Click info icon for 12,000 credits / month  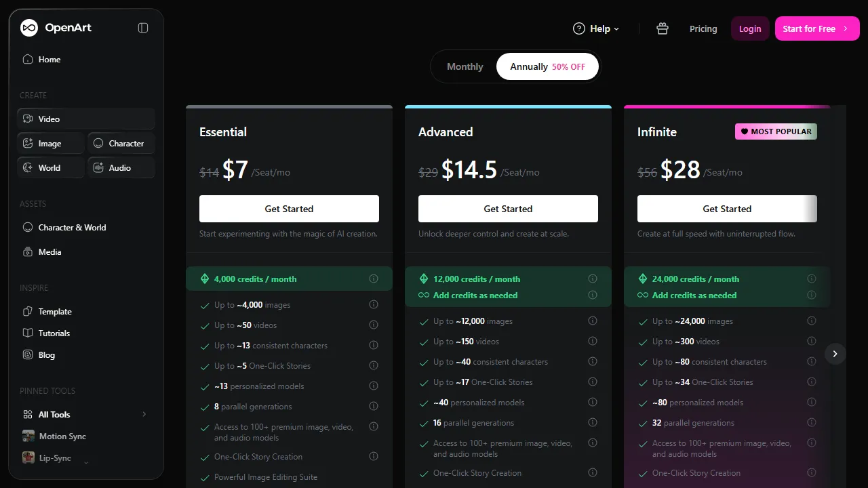pos(593,279)
